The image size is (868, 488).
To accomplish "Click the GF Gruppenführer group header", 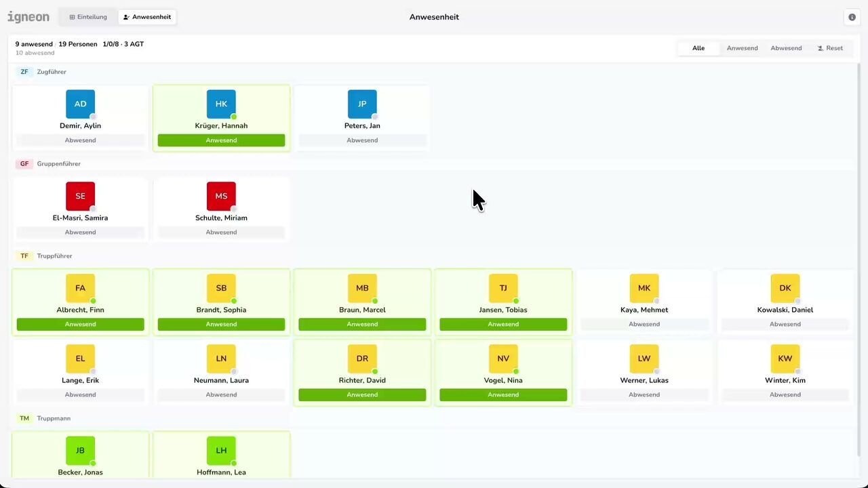I will click(49, 164).
